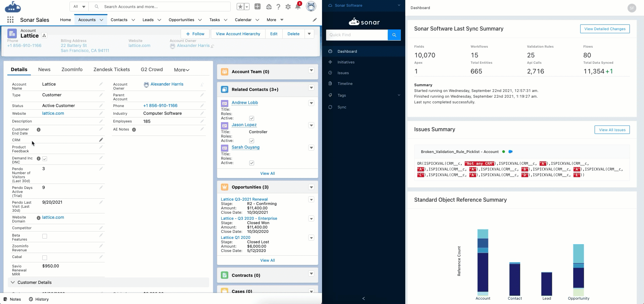Click the Initiatives icon in Sonar sidebar
This screenshot has width=644, height=304.
[330, 62]
